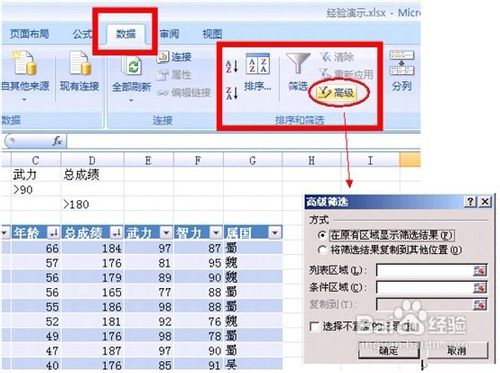This screenshot has width=500, height=373.
Task: Sort descending with the Z-A icon
Action: [232, 92]
